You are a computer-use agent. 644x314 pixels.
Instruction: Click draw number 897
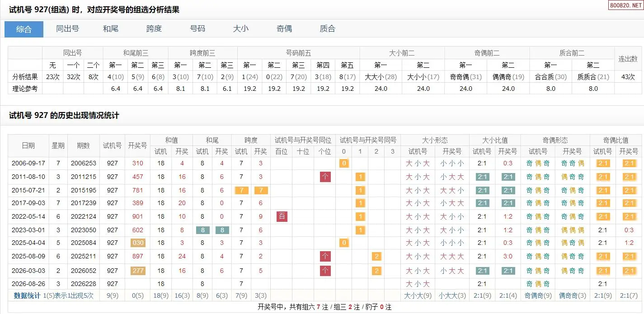click(x=138, y=256)
